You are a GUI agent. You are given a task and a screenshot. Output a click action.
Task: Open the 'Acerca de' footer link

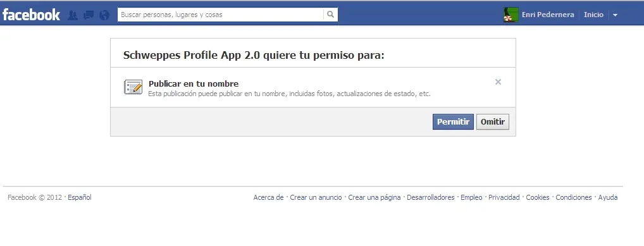pos(268,197)
